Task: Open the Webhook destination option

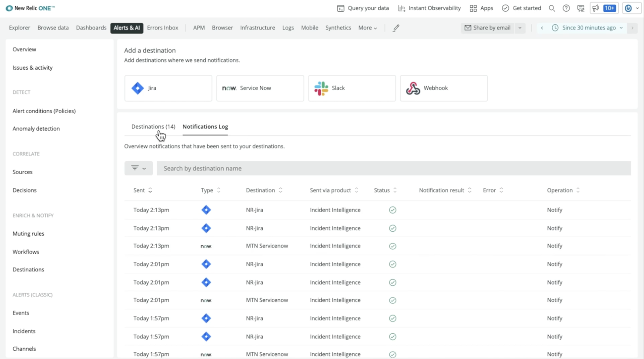Action: [443, 88]
